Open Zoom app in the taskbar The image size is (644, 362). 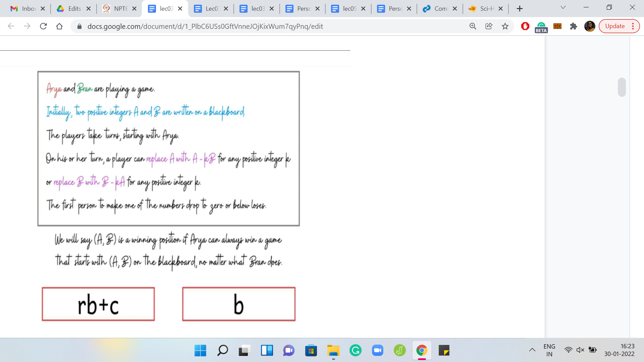pos(377,351)
